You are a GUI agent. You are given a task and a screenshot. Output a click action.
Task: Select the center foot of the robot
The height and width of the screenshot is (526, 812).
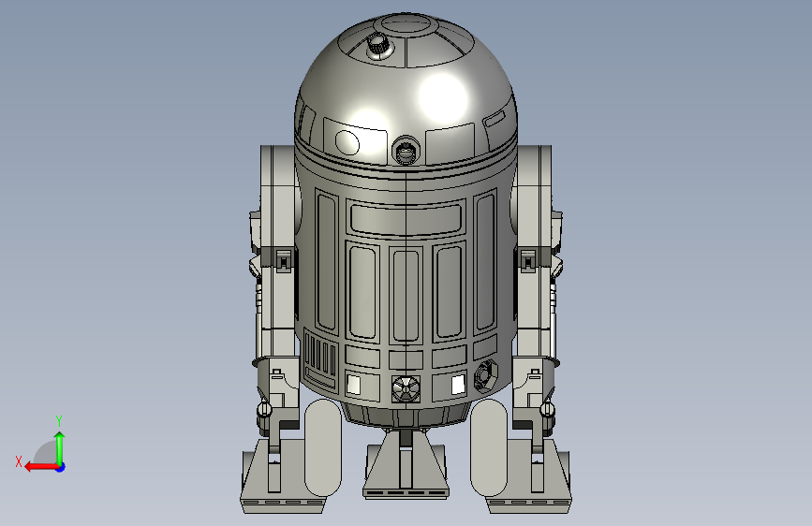406,464
